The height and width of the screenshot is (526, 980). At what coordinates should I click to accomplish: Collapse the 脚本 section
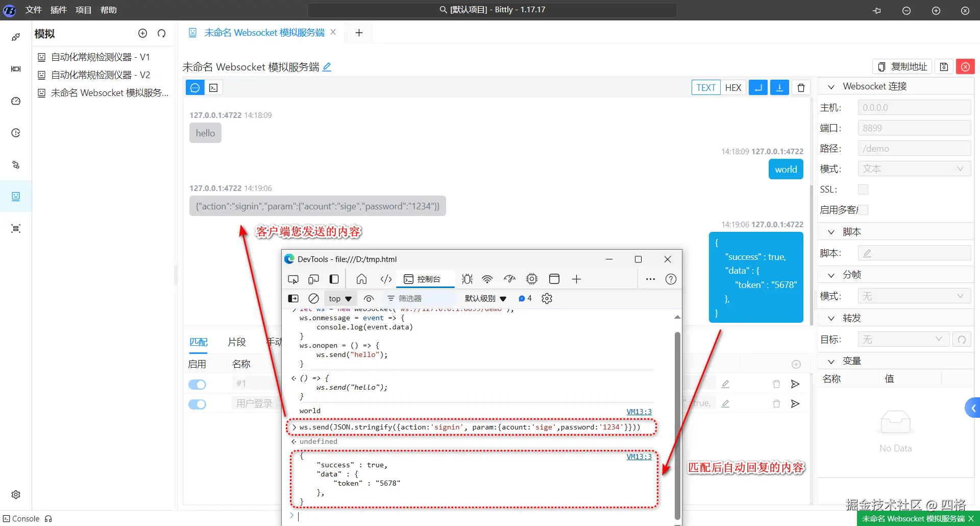pyautogui.click(x=831, y=232)
